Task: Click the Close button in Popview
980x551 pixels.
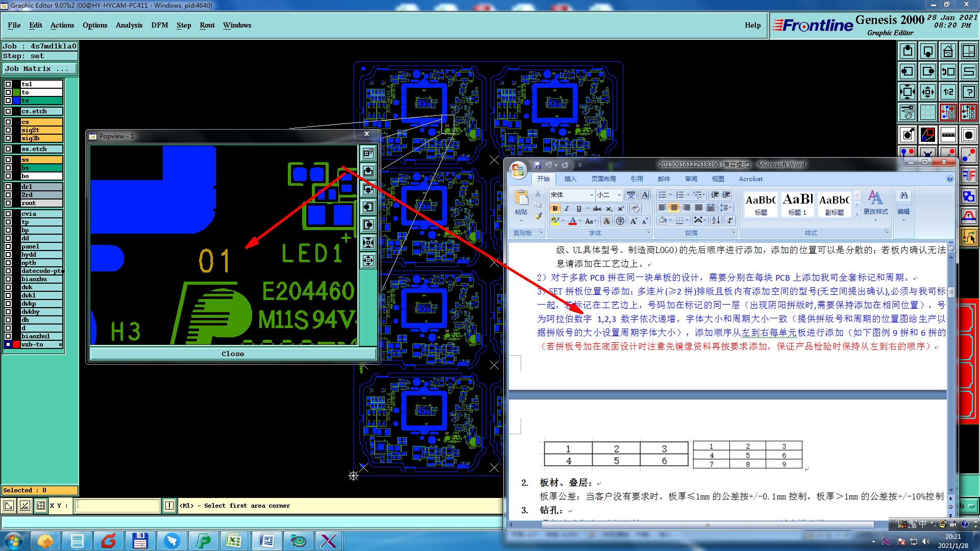Action: pyautogui.click(x=233, y=354)
